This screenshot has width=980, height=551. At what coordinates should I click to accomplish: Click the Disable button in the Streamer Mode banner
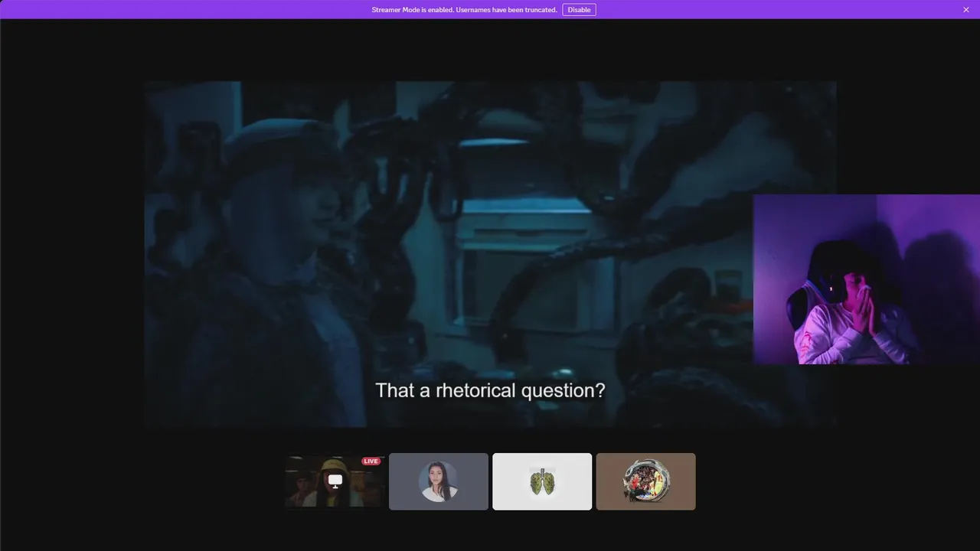[x=579, y=10]
